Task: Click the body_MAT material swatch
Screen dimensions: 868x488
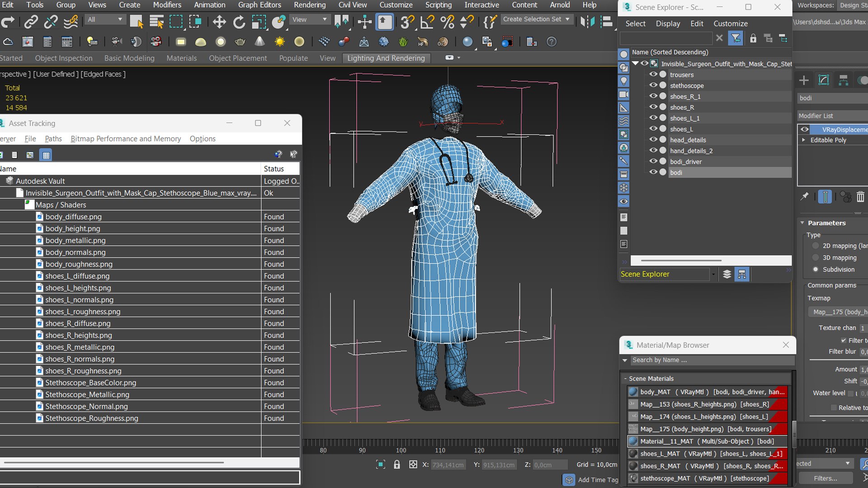Action: pos(633,392)
